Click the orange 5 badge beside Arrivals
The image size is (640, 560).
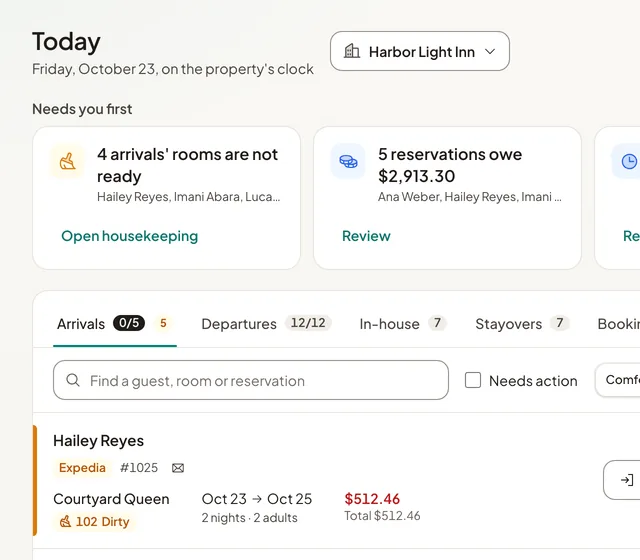tap(163, 323)
